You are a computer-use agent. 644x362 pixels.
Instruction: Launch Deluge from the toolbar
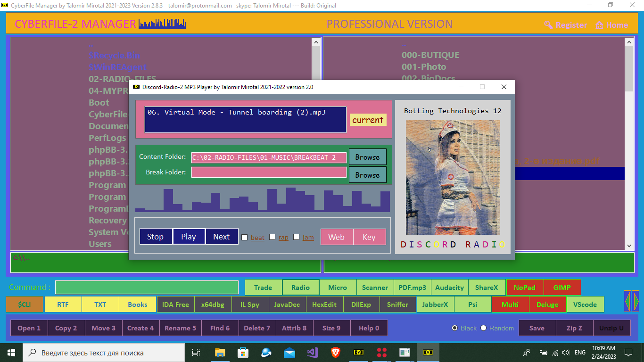tap(547, 304)
